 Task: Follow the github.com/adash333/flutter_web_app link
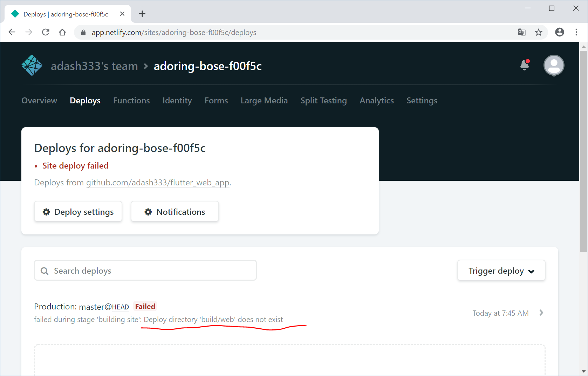coord(158,183)
